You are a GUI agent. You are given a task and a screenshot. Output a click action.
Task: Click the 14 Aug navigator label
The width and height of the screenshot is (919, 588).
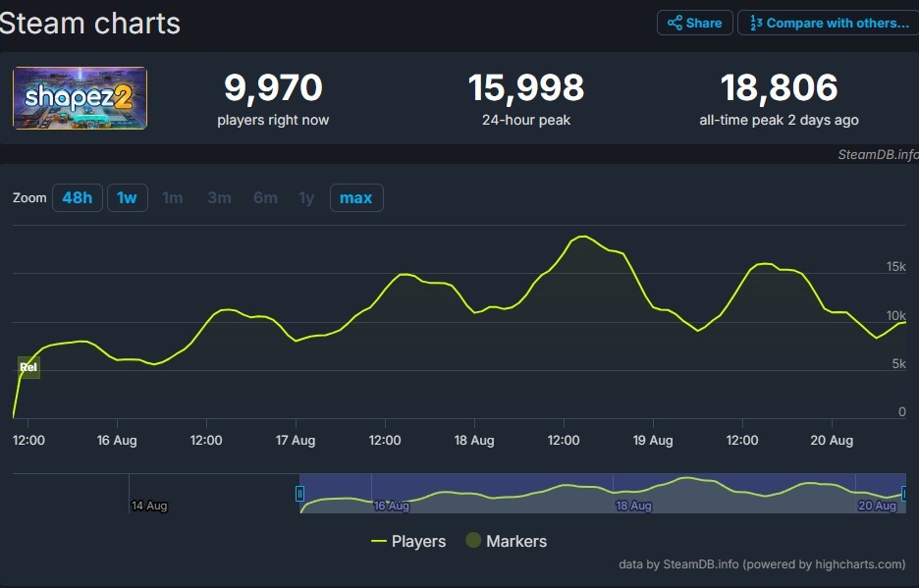point(149,506)
